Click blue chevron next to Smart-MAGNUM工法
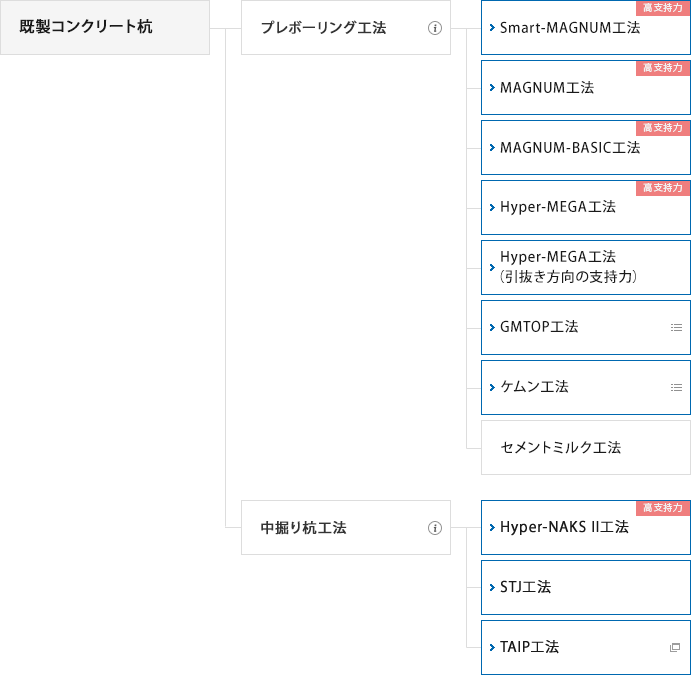 click(492, 28)
